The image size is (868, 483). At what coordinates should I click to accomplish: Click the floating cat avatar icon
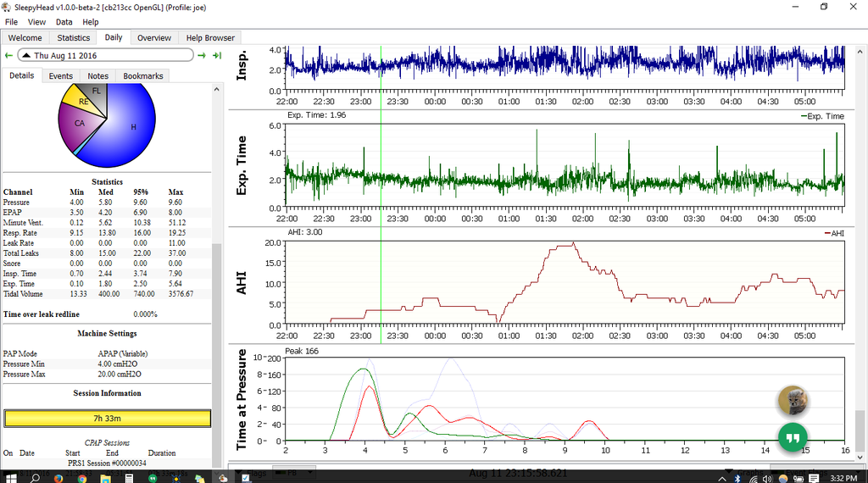(793, 401)
